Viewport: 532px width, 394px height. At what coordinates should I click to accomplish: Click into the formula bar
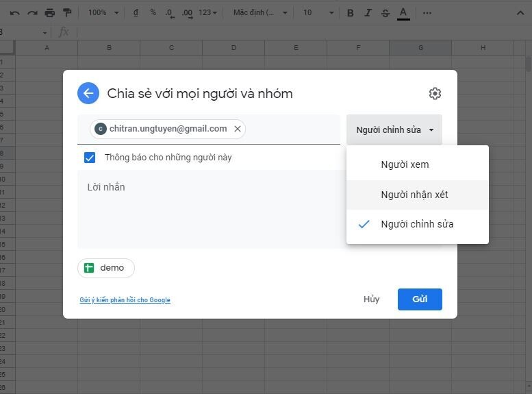[302, 33]
